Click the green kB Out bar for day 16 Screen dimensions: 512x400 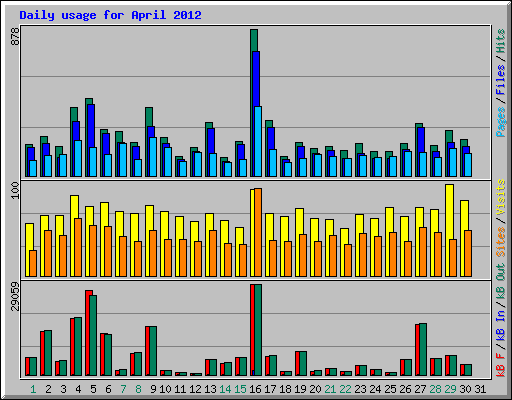pyautogui.click(x=258, y=330)
